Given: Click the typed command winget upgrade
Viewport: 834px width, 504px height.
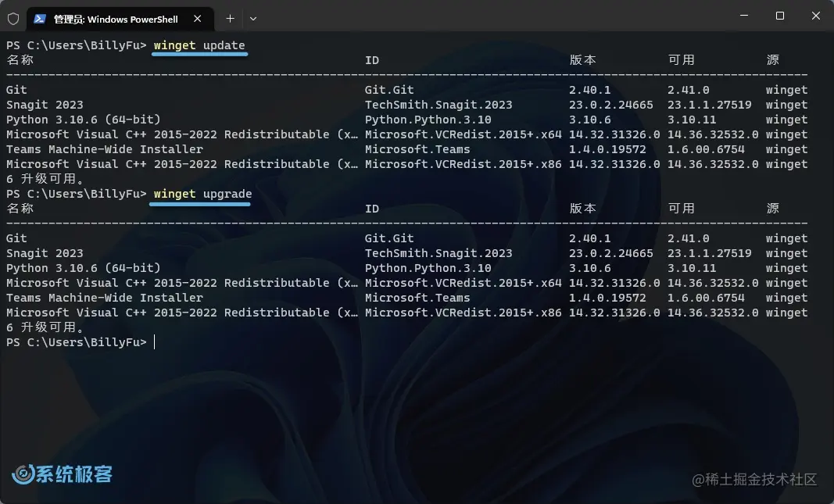Looking at the screenshot, I should 202,194.
